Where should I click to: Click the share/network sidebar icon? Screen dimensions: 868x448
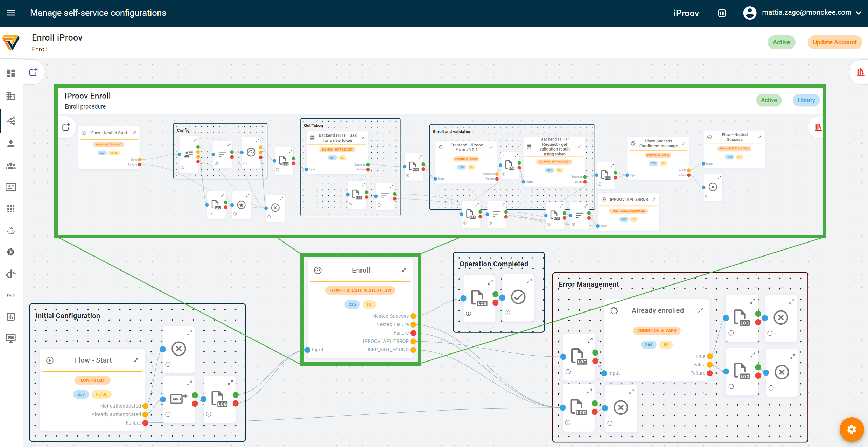(x=11, y=120)
